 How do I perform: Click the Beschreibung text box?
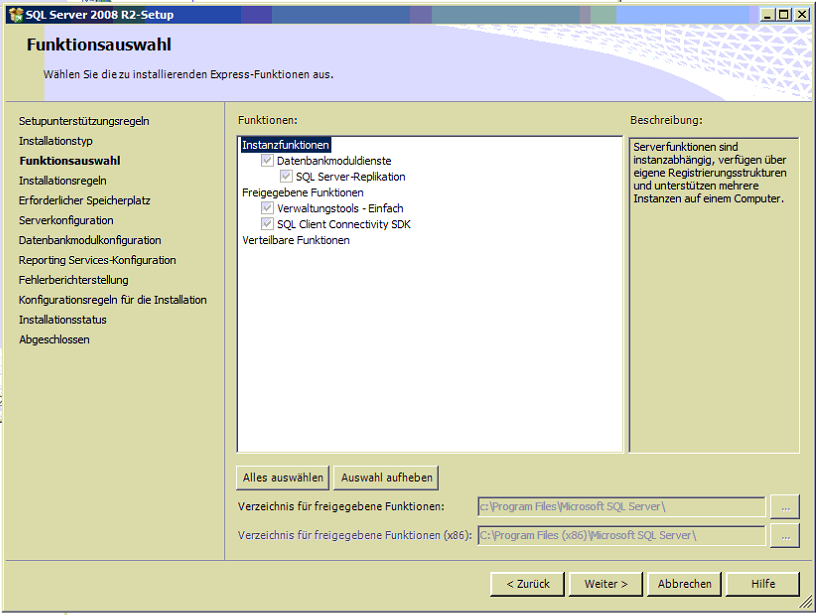click(x=714, y=295)
